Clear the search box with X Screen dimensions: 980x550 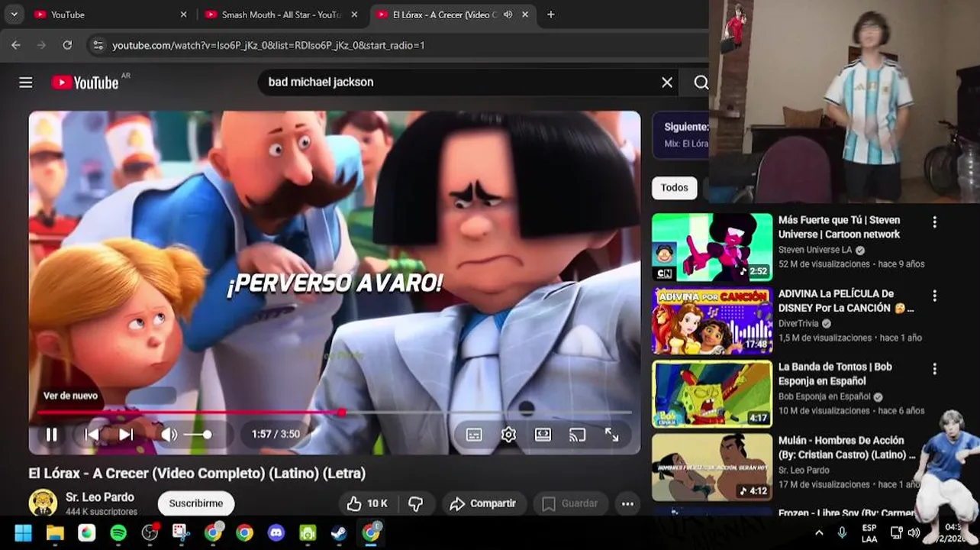(667, 82)
